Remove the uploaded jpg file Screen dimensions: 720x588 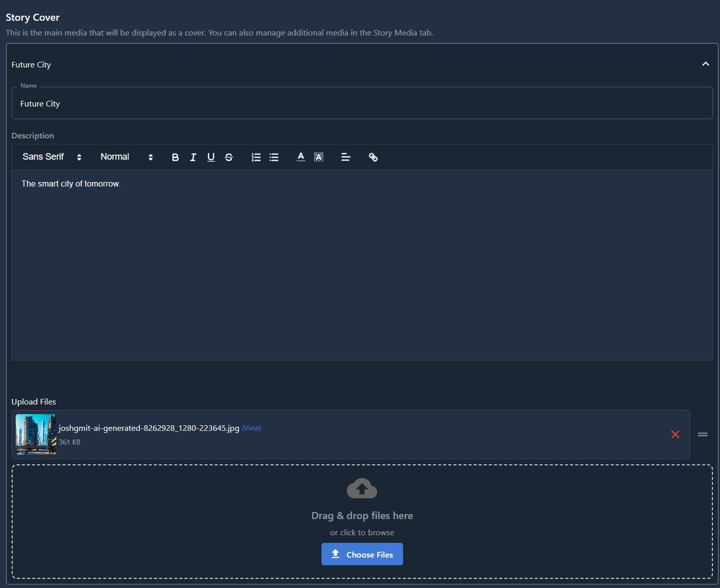(x=675, y=434)
